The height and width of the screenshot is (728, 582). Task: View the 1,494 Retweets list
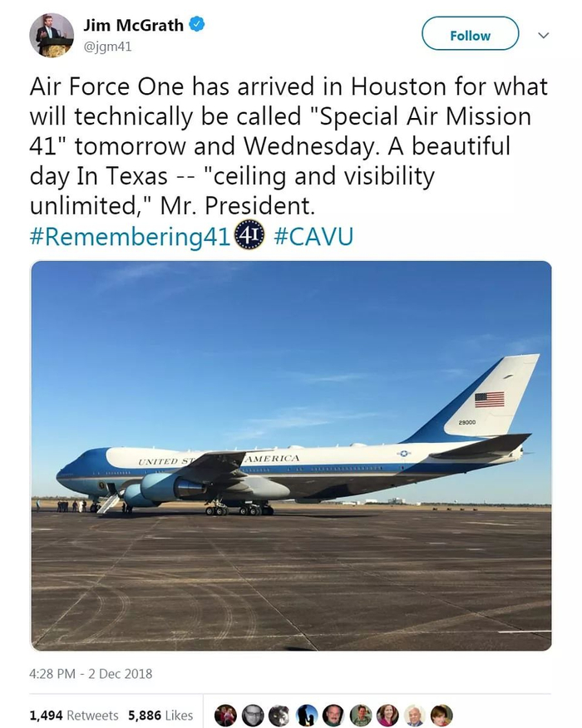[73, 715]
